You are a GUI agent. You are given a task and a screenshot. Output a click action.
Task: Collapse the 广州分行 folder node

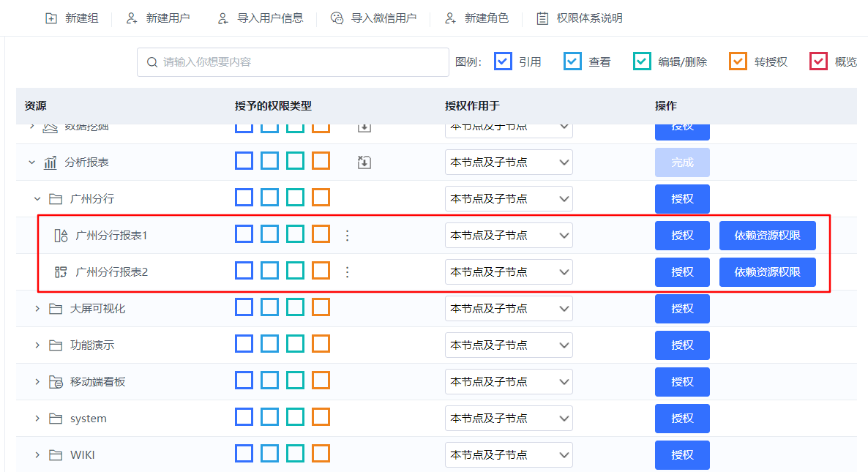coord(37,198)
